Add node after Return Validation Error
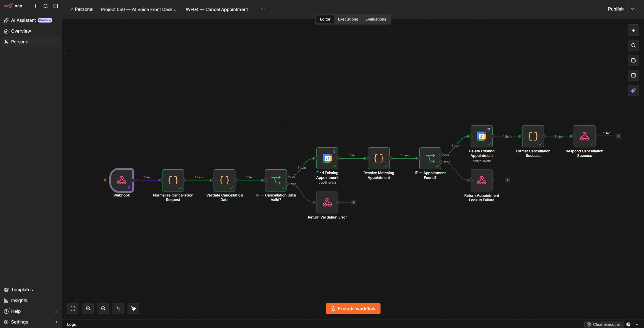 [x=353, y=202]
